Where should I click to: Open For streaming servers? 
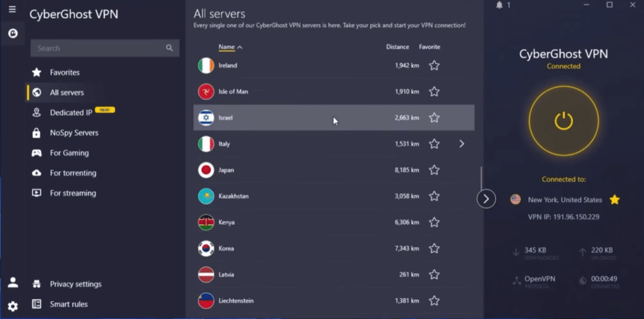pos(73,193)
